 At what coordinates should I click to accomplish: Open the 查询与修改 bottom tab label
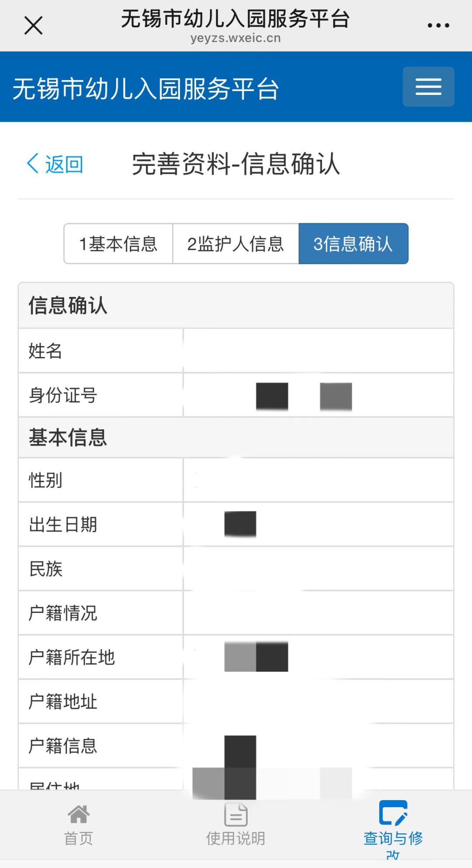(x=393, y=839)
